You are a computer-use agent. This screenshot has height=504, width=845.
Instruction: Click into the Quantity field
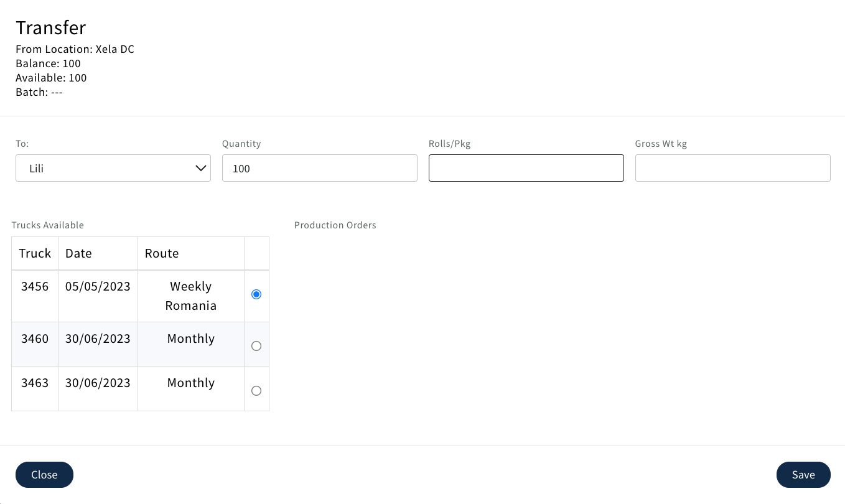tap(319, 168)
